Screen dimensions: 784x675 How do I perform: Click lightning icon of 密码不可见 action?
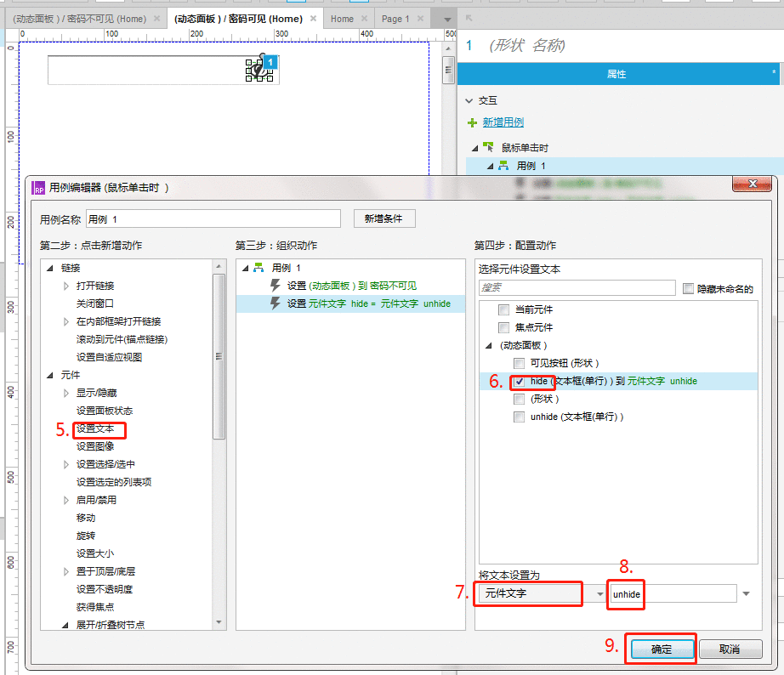275,286
